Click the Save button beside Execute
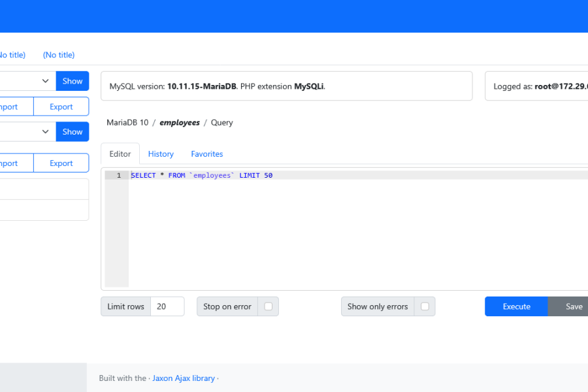Image resolution: width=588 pixels, height=392 pixels. click(572, 306)
